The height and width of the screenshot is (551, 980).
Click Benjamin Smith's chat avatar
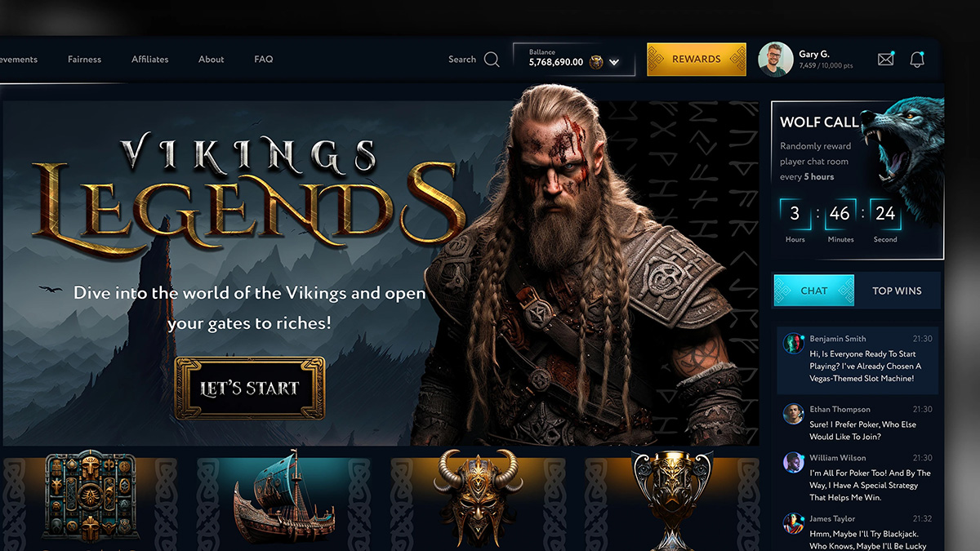pyautogui.click(x=793, y=343)
